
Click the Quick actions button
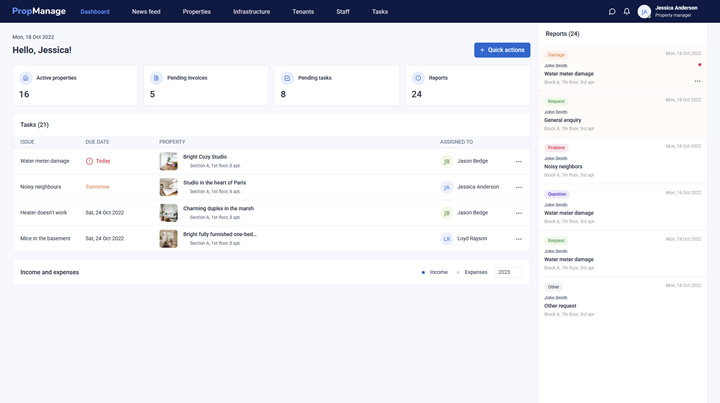(x=502, y=50)
